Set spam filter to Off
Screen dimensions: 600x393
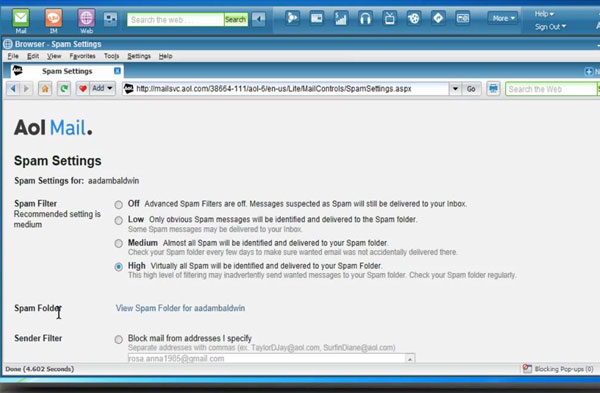119,205
